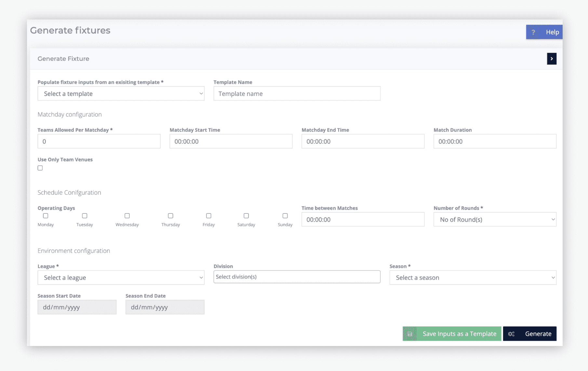
Task: Select the Sunday operating day checkbox
Action: 285,216
